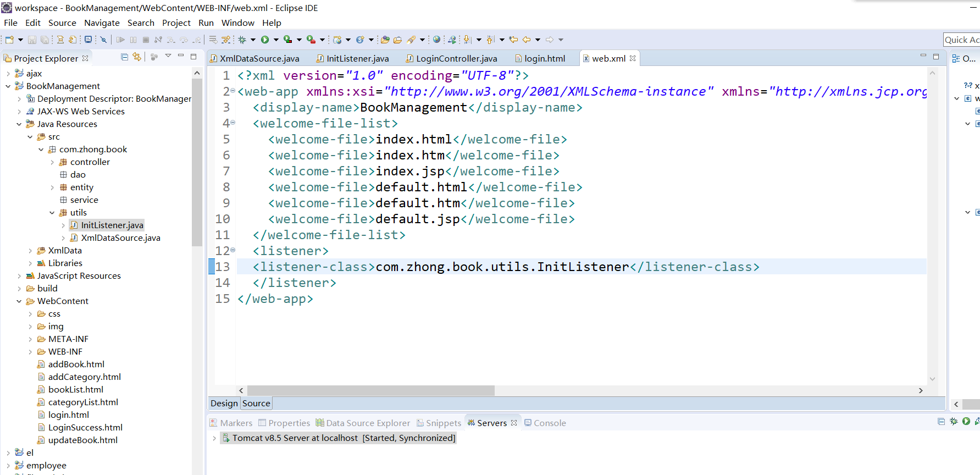Click the New Server wizard icon
The width and height of the screenshot is (980, 475).
[337, 40]
